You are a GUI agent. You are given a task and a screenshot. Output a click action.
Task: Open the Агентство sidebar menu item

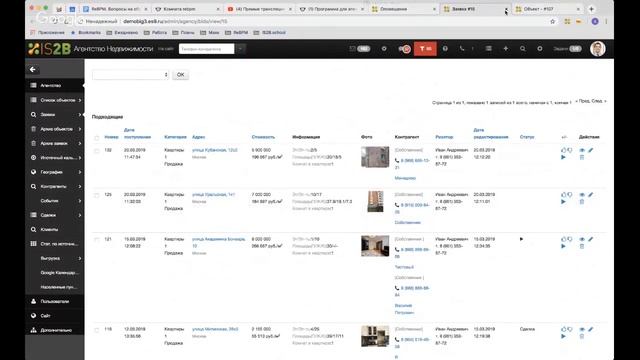pyautogui.click(x=55, y=86)
